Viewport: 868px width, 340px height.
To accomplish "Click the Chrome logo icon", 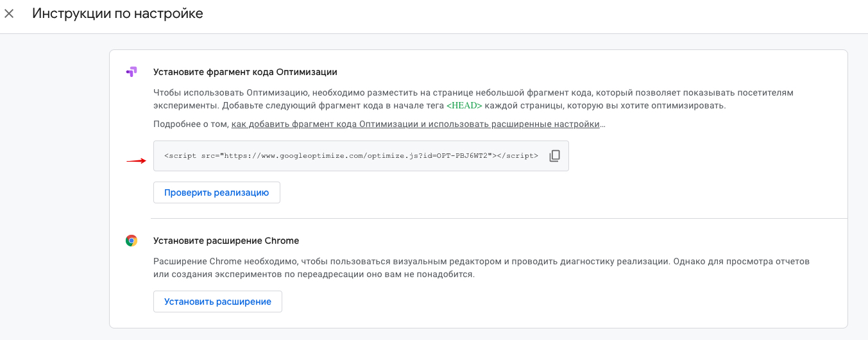I will tap(132, 241).
